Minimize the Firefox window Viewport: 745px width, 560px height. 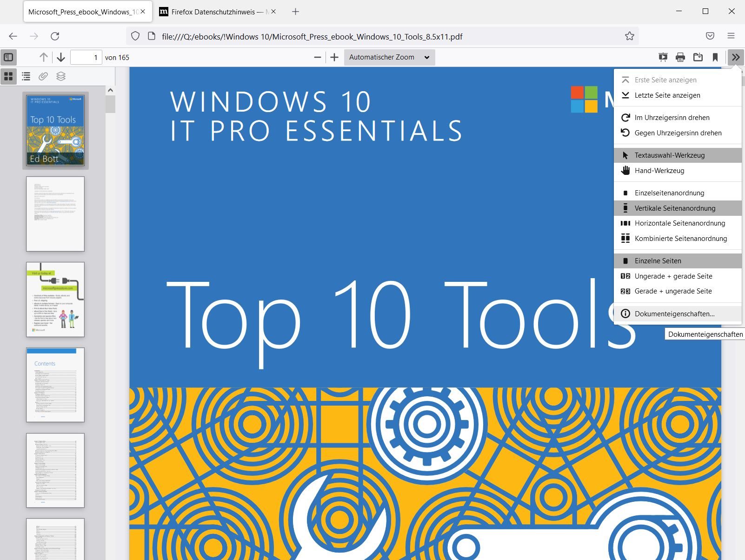[679, 12]
